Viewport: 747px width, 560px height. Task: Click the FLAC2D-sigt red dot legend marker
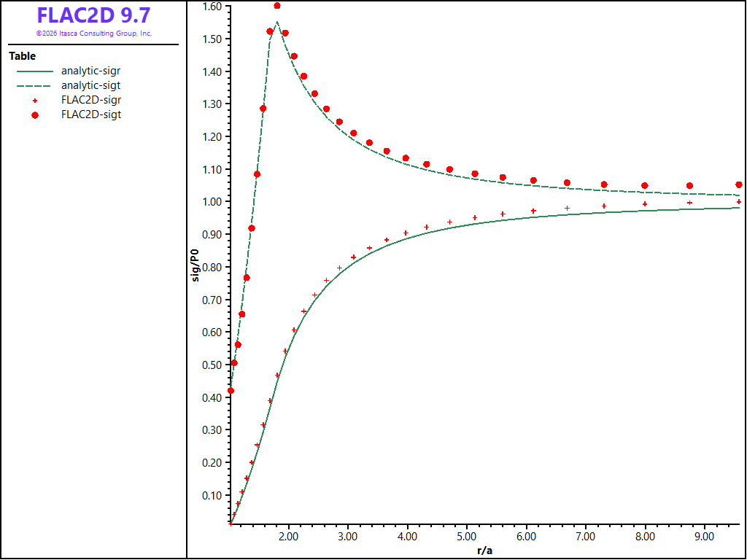pos(35,115)
